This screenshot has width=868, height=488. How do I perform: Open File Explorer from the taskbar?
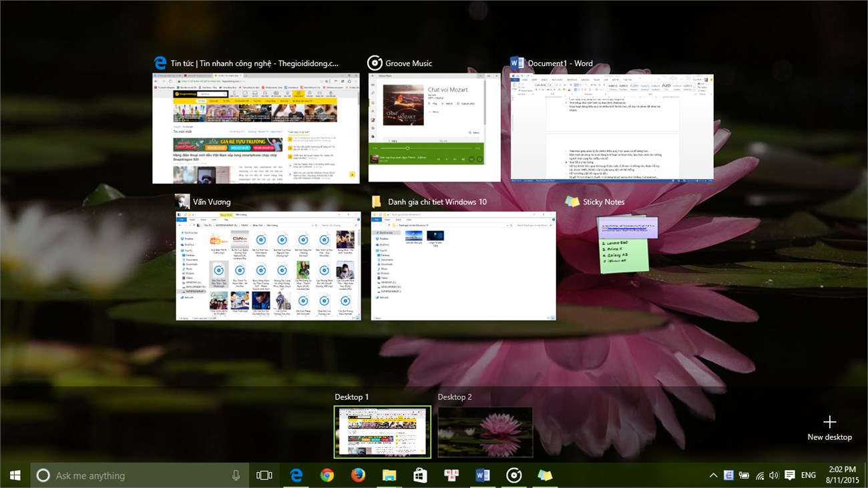[389, 475]
